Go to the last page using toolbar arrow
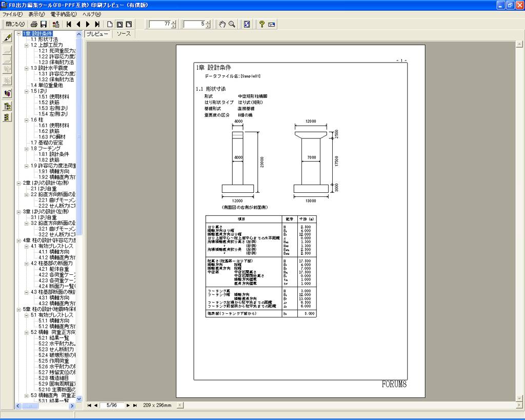Image resolution: width=525 pixels, height=420 pixels. pos(97,24)
